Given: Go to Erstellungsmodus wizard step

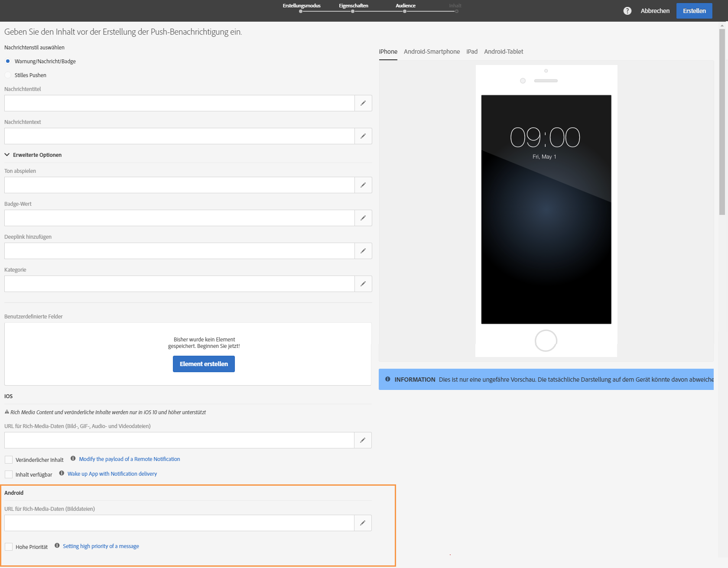Looking at the screenshot, I should (x=302, y=7).
